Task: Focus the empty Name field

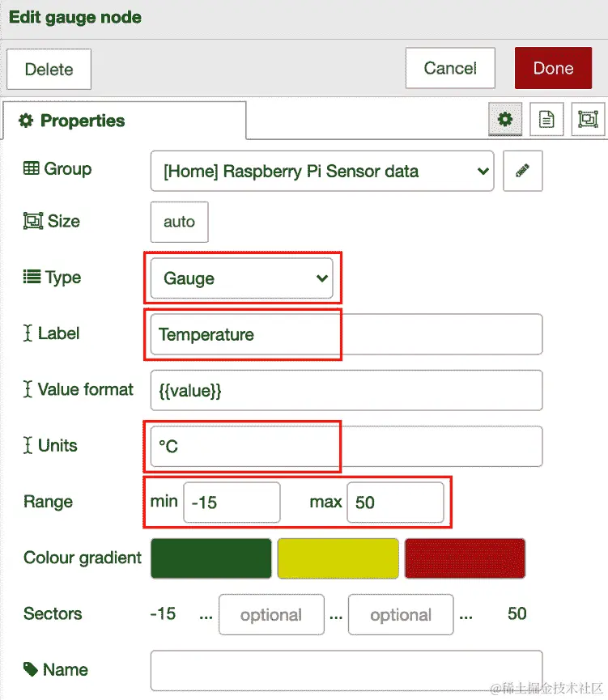Action: click(x=347, y=671)
